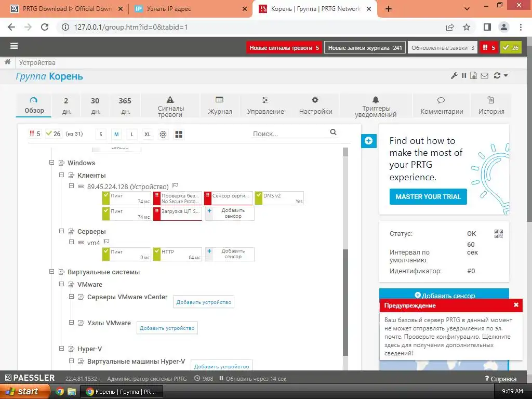Close the red warning popup
The height and width of the screenshot is (399, 532).
(516, 305)
